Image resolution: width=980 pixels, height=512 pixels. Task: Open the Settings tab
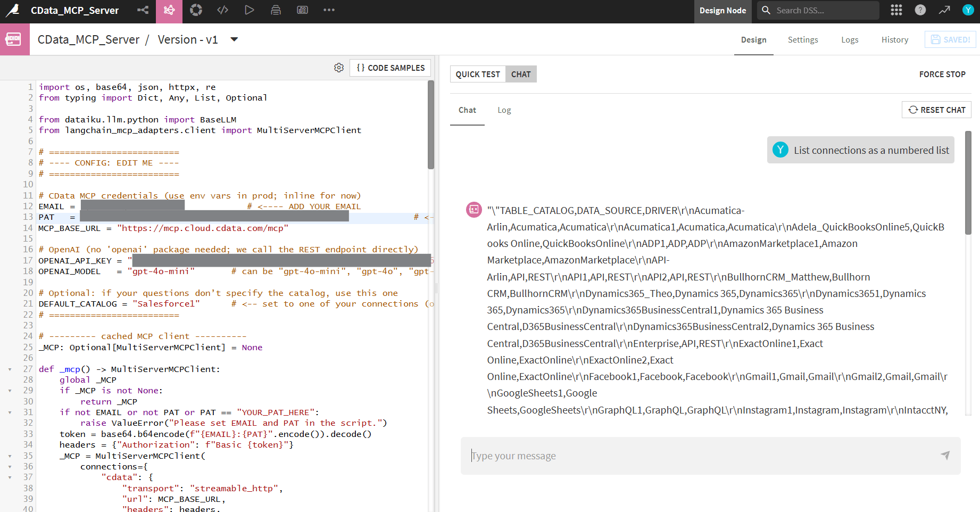coord(803,40)
